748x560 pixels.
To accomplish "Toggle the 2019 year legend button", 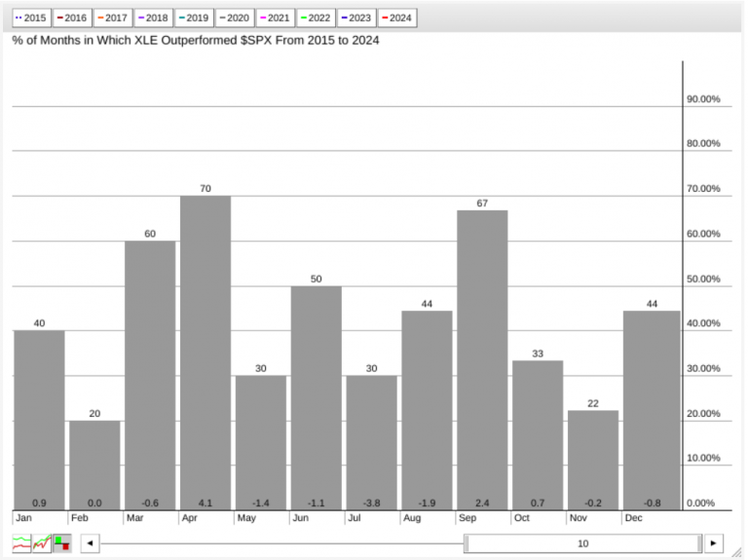I will [x=194, y=19].
